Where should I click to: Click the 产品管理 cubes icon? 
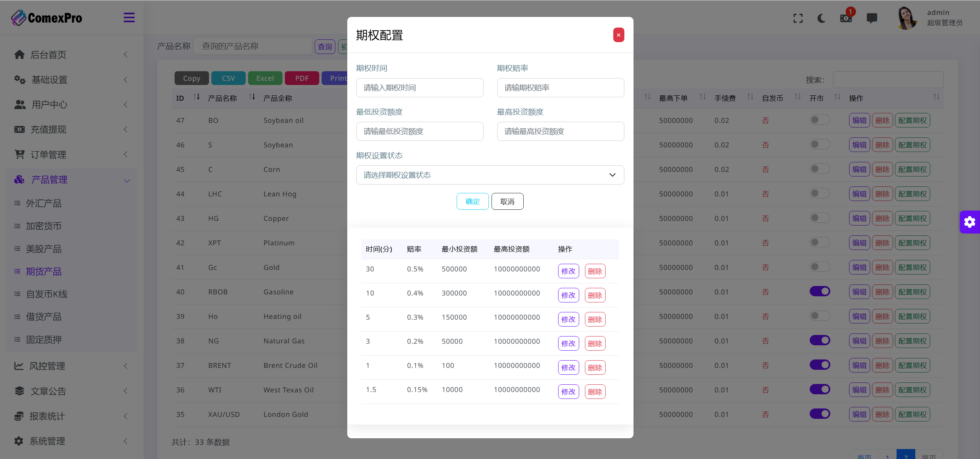pyautogui.click(x=20, y=180)
